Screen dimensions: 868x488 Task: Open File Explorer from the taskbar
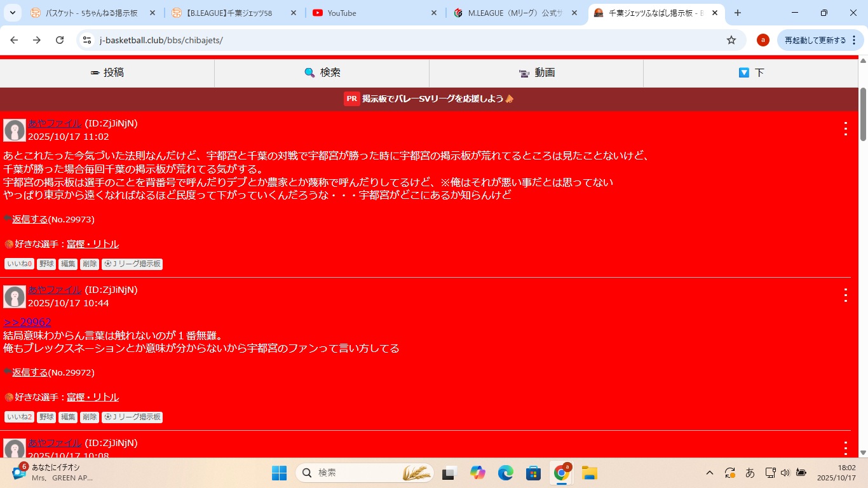click(x=589, y=473)
